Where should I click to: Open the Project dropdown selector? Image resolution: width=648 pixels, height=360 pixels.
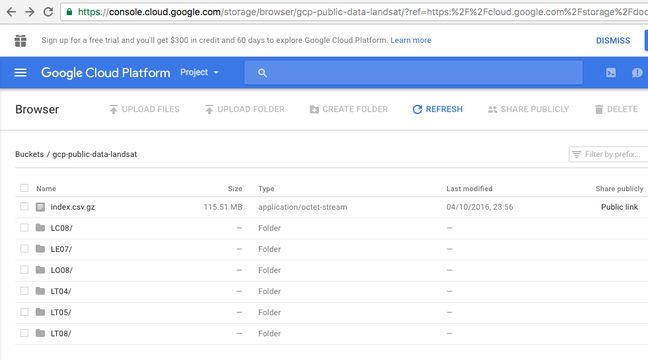point(199,72)
